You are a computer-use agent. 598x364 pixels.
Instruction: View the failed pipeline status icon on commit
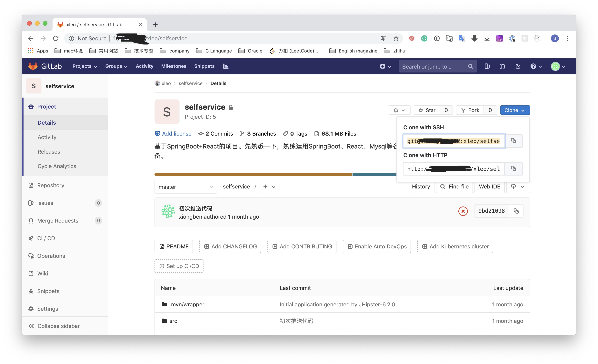pos(463,211)
